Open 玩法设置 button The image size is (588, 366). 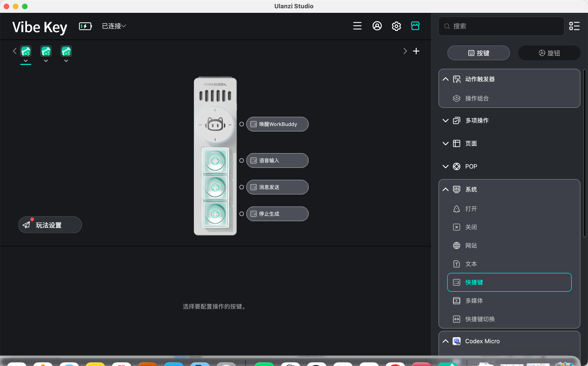(x=50, y=225)
